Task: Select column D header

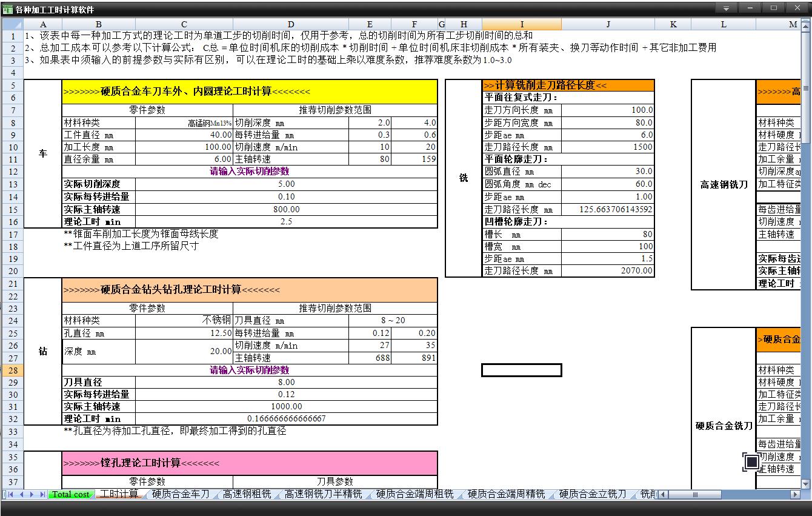Action: point(291,24)
